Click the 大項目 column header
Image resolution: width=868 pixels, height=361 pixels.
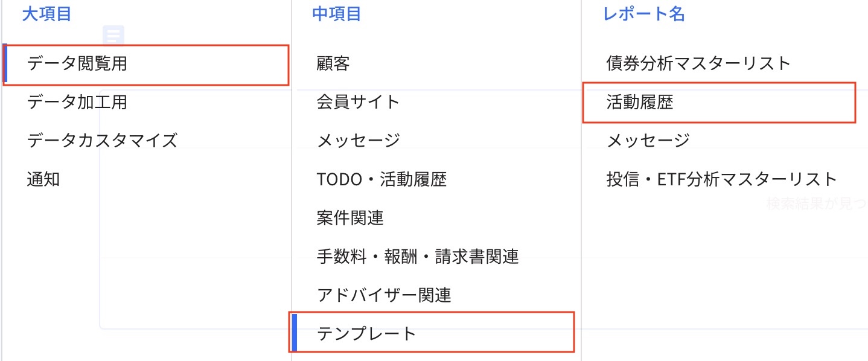pyautogui.click(x=45, y=15)
